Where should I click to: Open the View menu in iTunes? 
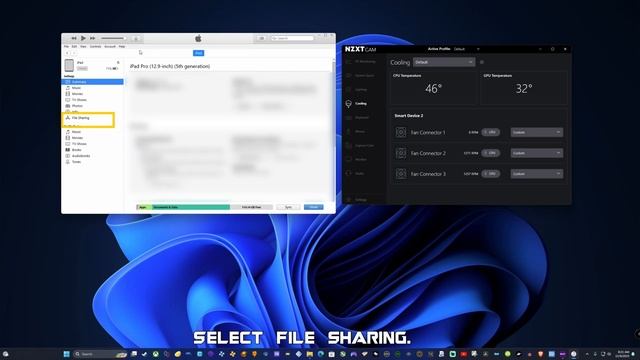[x=83, y=47]
